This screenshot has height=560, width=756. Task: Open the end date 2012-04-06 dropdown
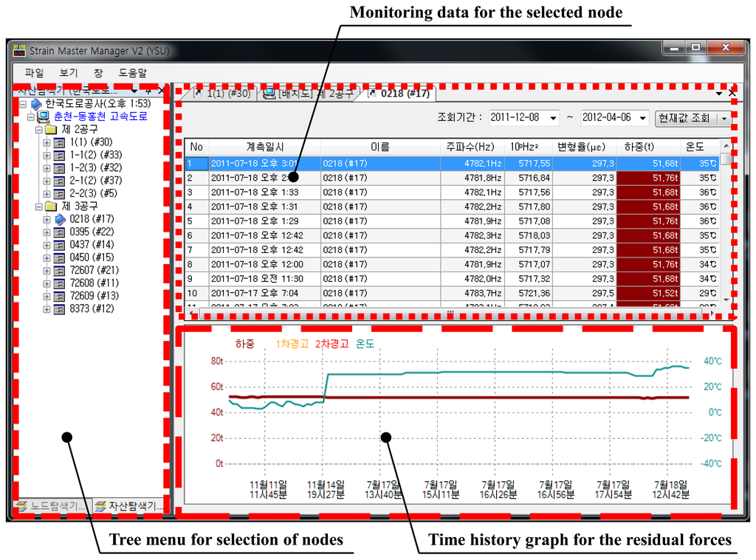(643, 117)
